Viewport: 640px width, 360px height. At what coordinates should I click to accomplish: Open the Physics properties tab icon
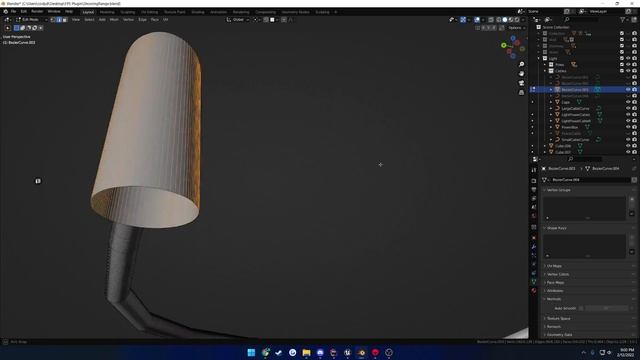[534, 264]
